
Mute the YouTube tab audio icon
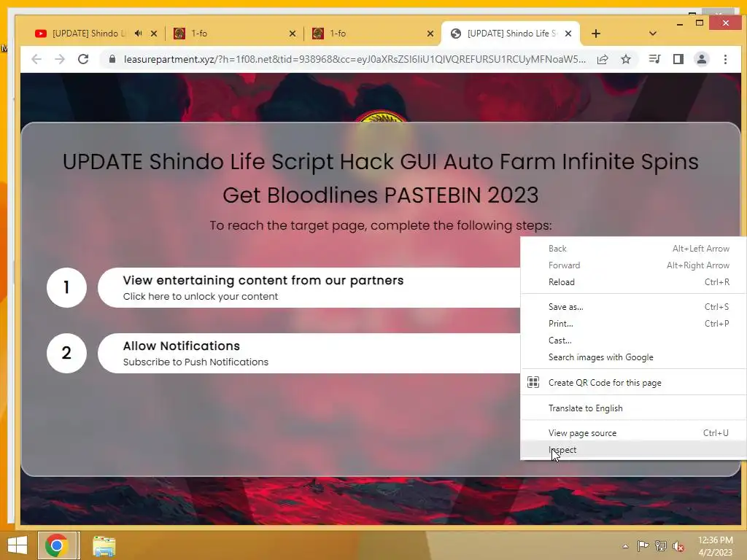(138, 34)
